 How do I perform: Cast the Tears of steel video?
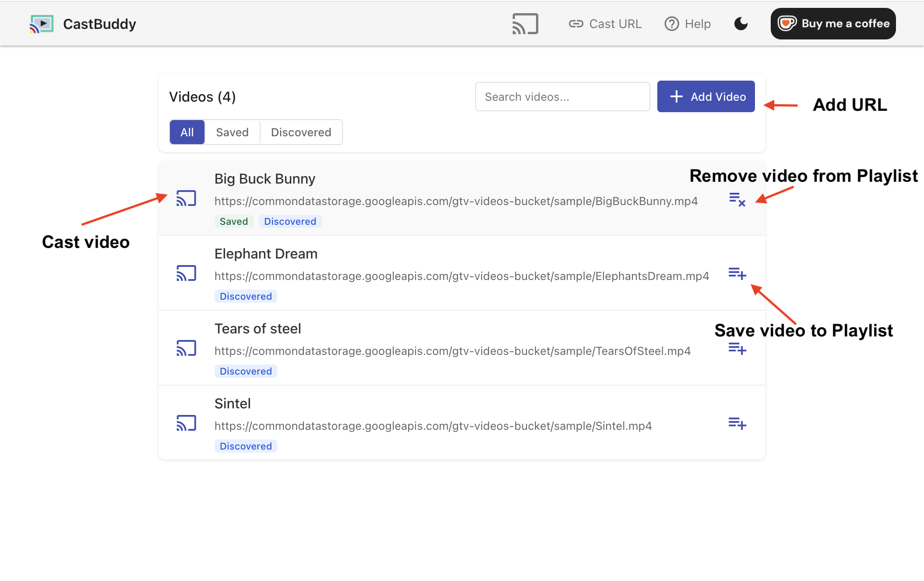(x=186, y=348)
